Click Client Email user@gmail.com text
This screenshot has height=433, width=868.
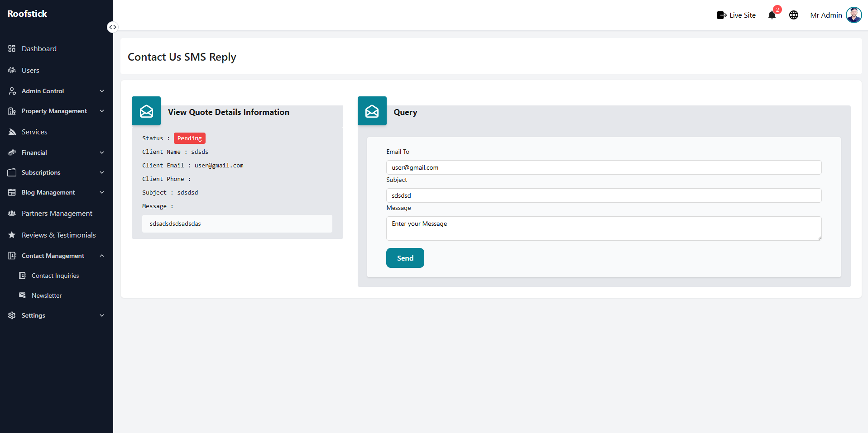[219, 166]
